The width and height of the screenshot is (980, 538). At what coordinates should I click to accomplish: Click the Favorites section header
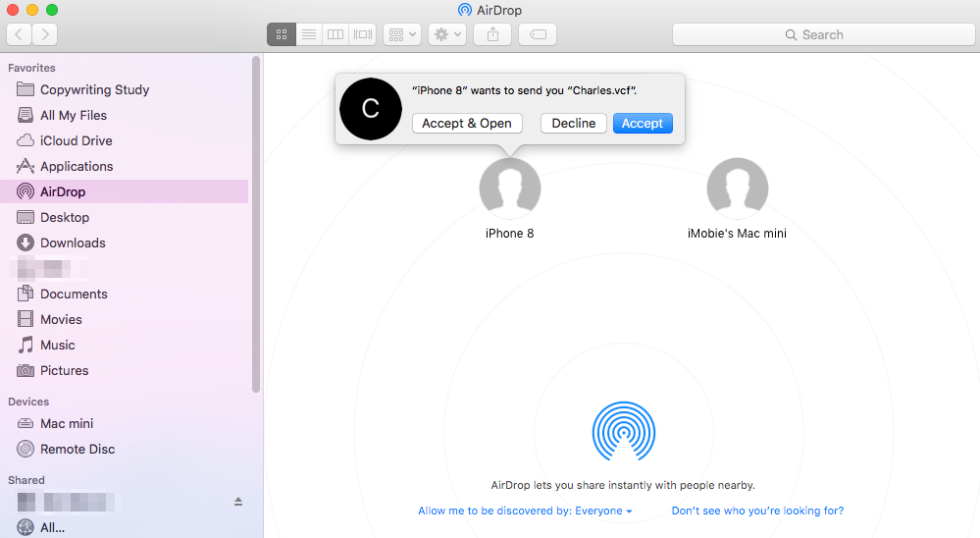(x=31, y=68)
